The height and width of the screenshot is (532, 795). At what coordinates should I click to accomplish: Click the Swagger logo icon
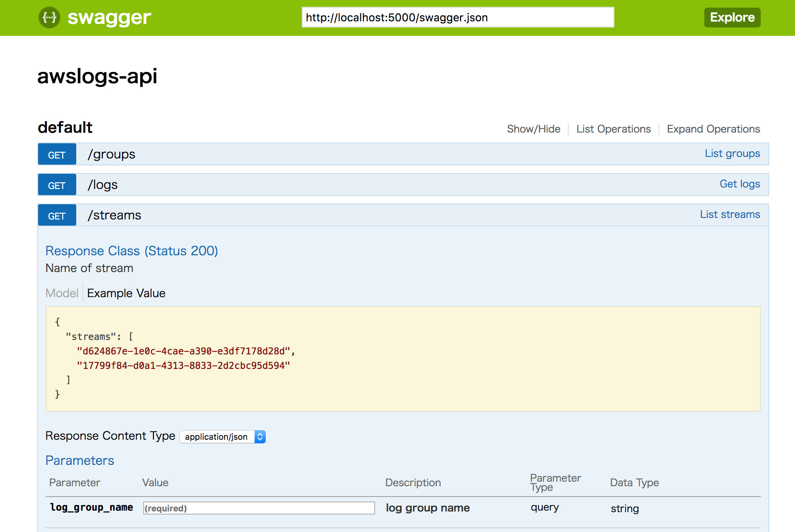coord(49,18)
